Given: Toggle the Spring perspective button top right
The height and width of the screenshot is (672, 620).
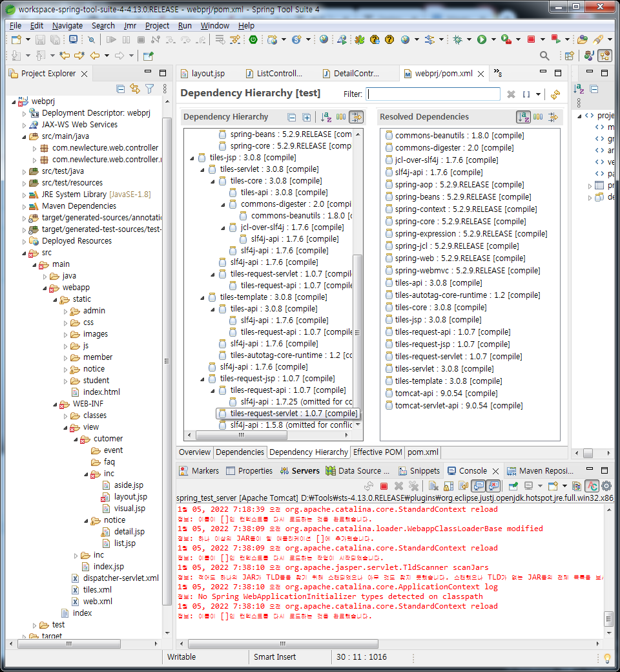Looking at the screenshot, I should pos(604,56).
